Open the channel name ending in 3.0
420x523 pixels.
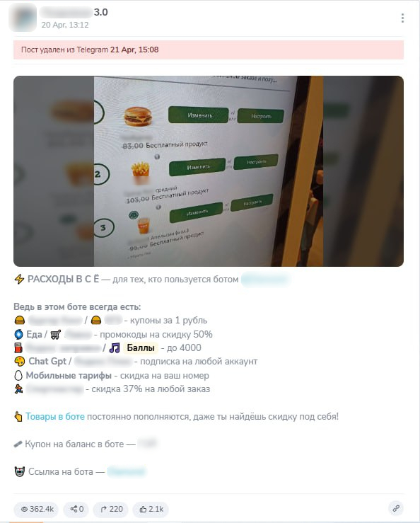click(74, 12)
